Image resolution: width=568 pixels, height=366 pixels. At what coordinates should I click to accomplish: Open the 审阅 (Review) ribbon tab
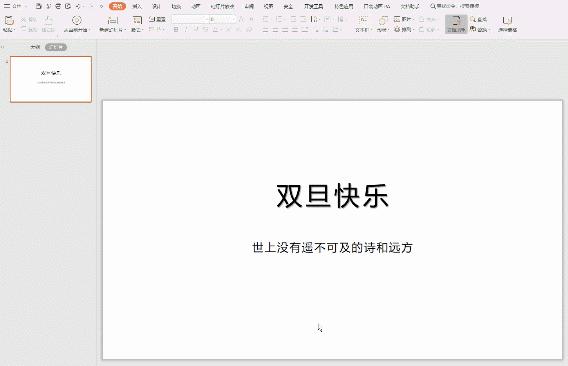click(x=249, y=6)
